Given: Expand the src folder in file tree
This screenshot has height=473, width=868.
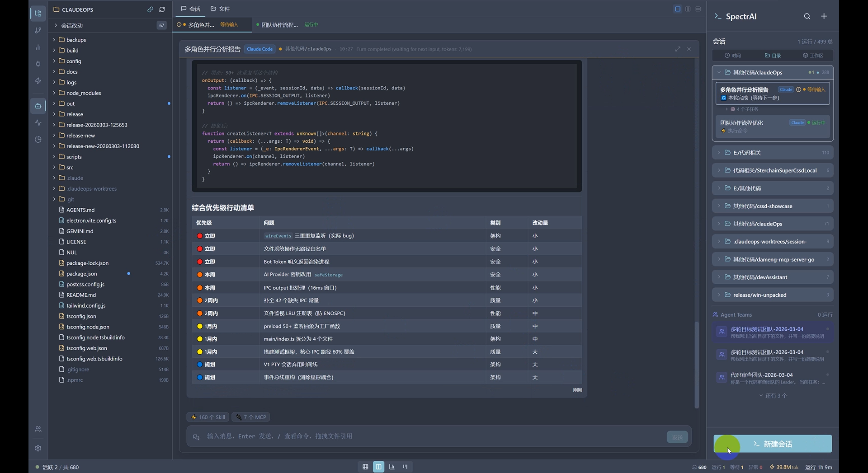Looking at the screenshot, I should (70, 168).
